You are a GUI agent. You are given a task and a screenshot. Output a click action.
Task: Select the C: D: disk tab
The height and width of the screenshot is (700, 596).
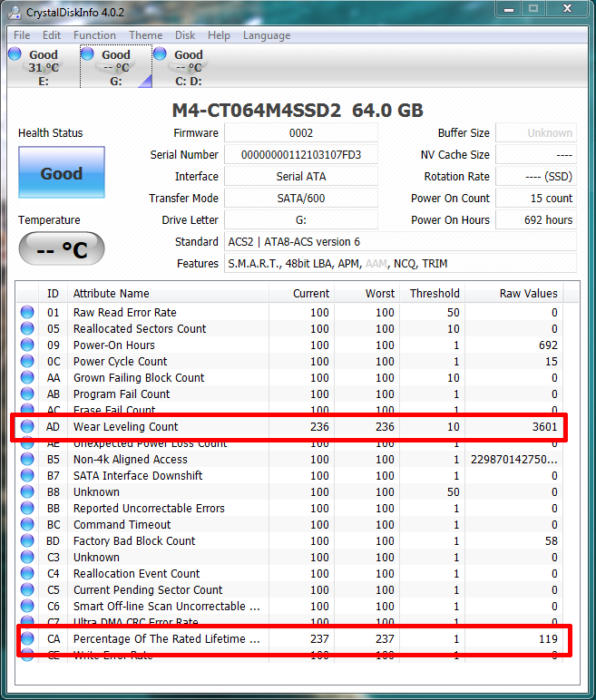(188, 66)
